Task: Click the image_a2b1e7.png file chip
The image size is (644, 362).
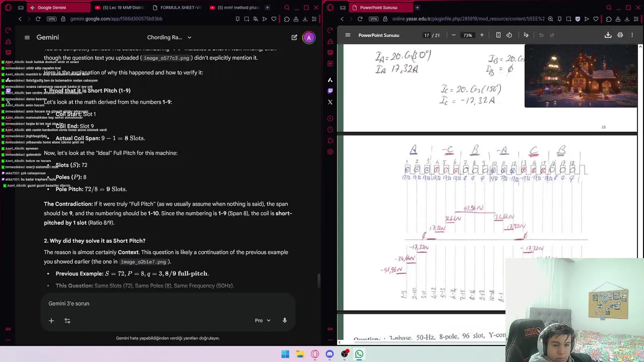Action: tap(143, 262)
